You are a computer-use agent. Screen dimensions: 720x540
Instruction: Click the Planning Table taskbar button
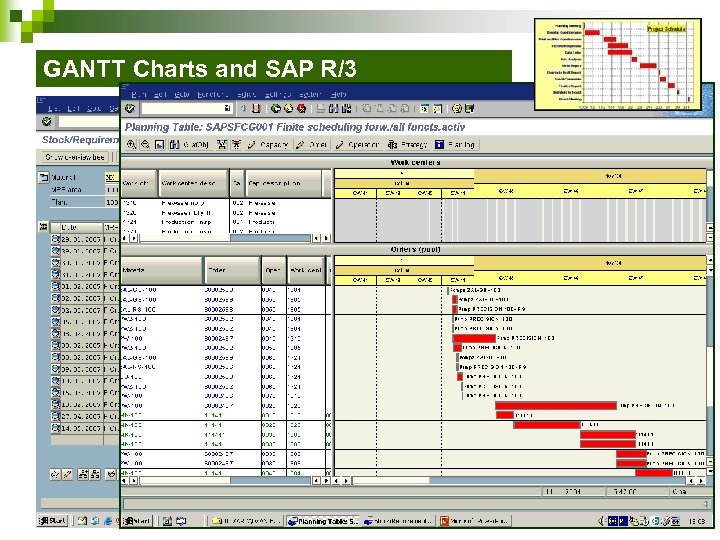tap(322, 521)
